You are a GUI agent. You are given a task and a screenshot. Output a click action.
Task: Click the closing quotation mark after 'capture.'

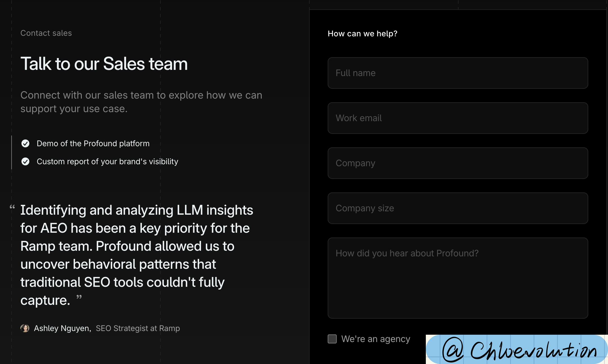79,297
